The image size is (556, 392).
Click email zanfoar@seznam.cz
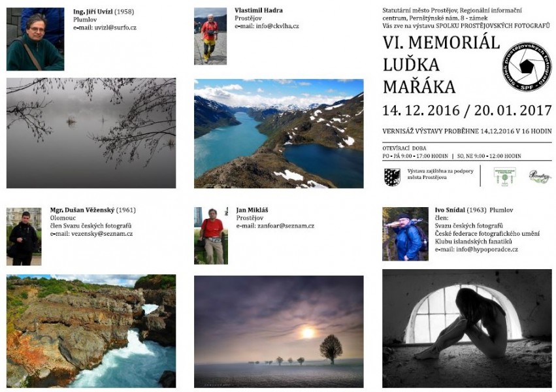286,226
